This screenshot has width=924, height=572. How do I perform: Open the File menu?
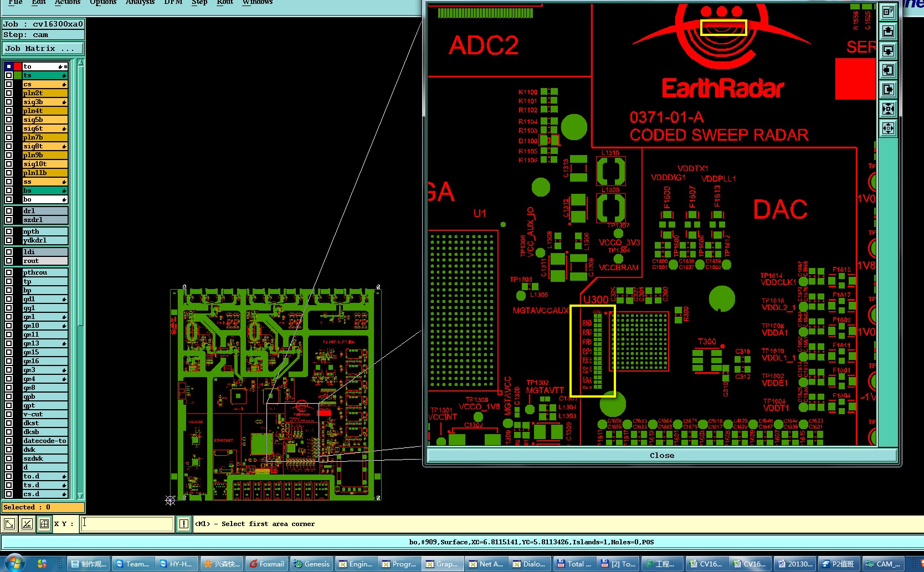coord(16,2)
